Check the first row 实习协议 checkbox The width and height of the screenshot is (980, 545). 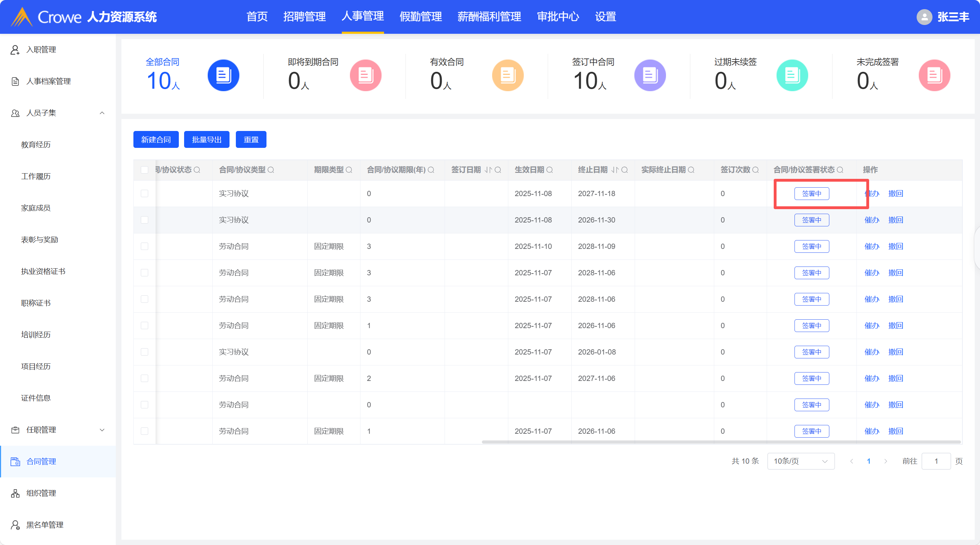145,193
